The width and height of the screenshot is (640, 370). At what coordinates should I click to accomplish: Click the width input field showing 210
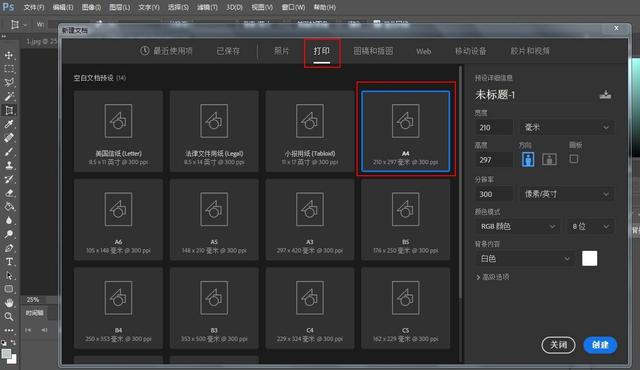point(494,128)
